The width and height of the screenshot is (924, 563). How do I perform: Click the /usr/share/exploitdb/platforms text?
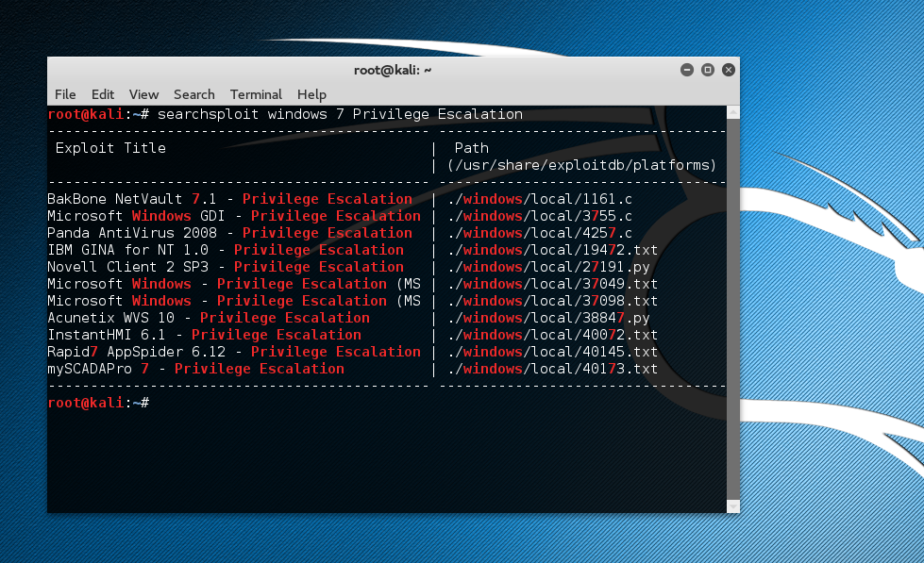(x=581, y=165)
